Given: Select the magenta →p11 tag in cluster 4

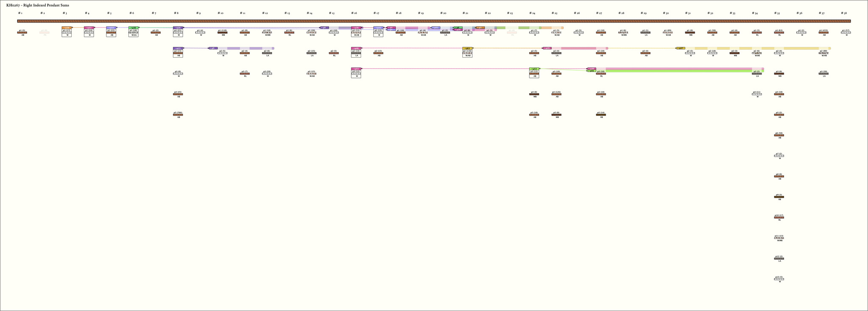Looking at the screenshot, I should click(89, 28).
